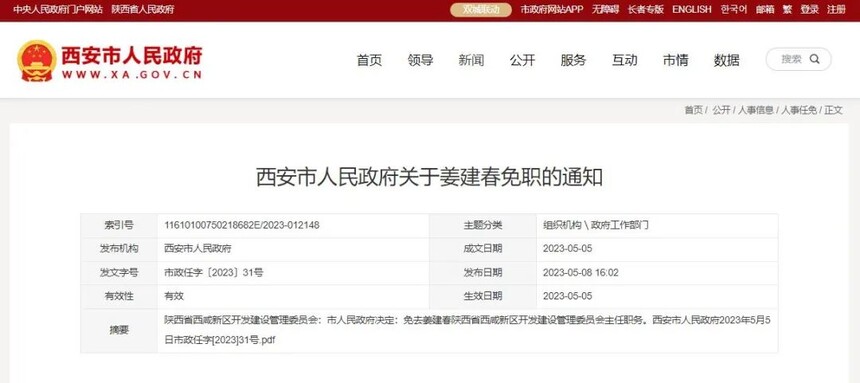This screenshot has width=860, height=383.
Task: Click 人事任免 in the breadcrumb
Action: point(799,110)
